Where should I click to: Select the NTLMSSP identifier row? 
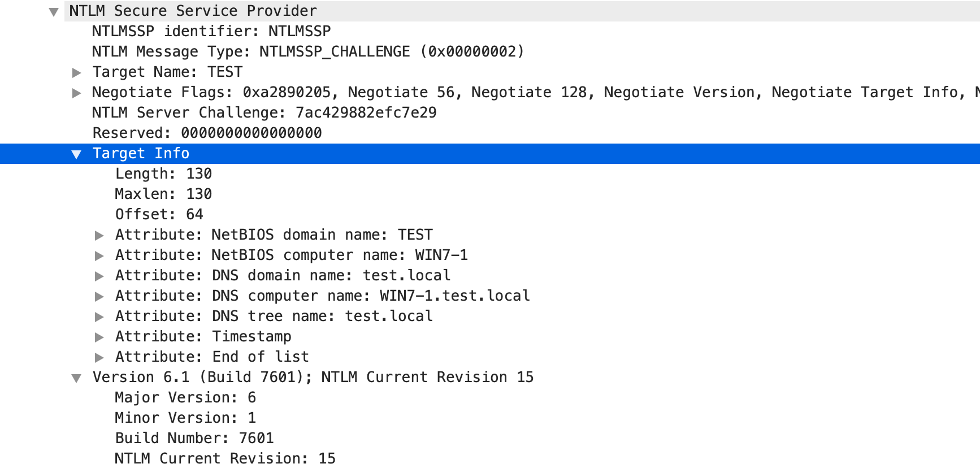point(211,31)
